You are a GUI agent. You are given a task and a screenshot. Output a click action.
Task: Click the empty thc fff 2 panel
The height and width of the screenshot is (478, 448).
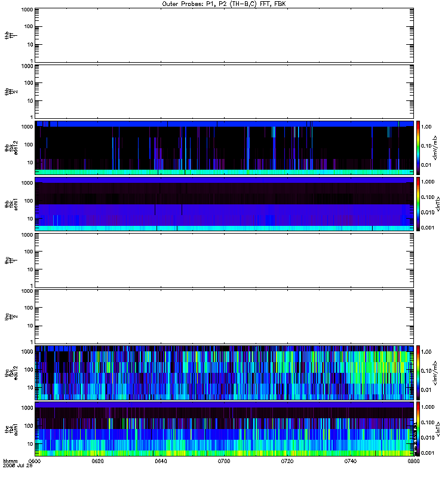click(224, 317)
